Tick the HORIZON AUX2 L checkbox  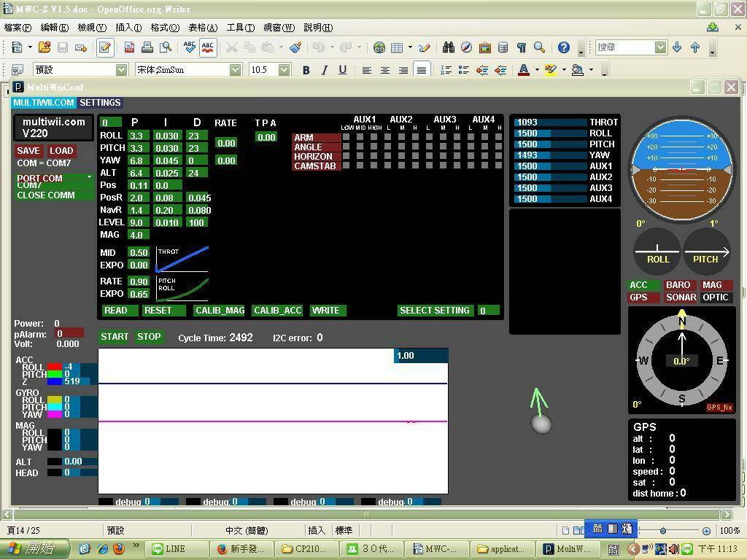click(388, 156)
